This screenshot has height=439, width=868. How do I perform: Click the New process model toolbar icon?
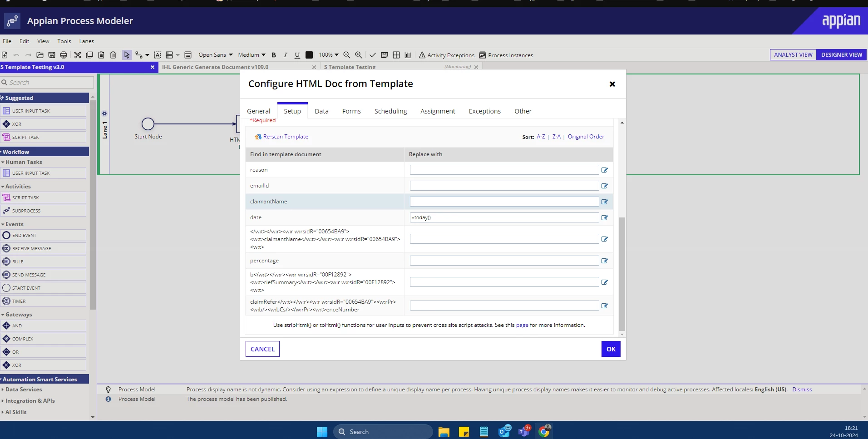point(5,55)
